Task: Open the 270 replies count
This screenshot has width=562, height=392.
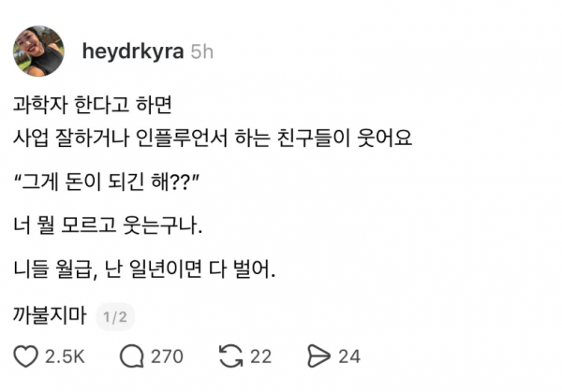Action: tap(167, 356)
